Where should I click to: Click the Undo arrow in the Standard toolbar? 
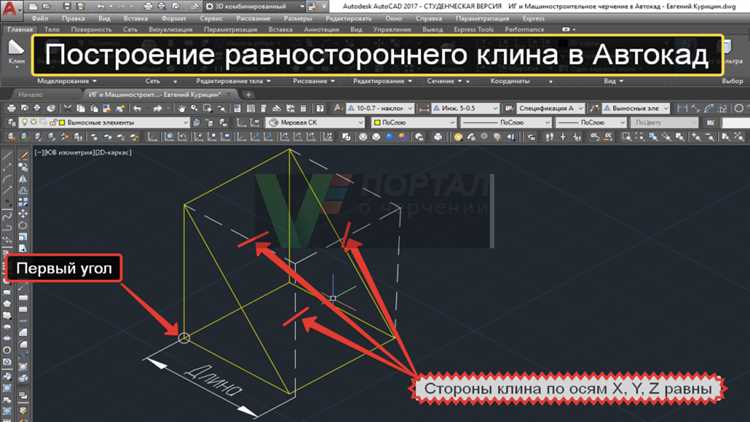138,109
